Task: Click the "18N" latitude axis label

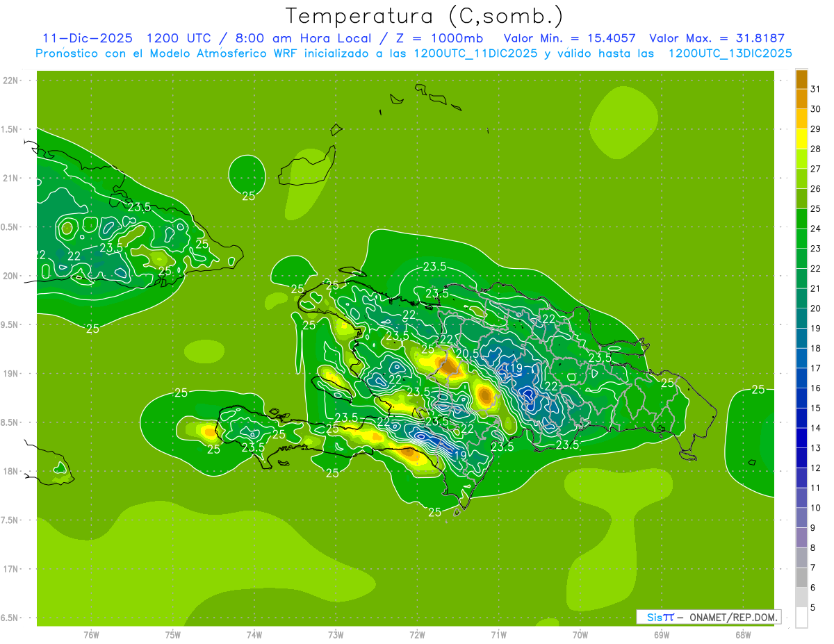Action: (x=11, y=471)
